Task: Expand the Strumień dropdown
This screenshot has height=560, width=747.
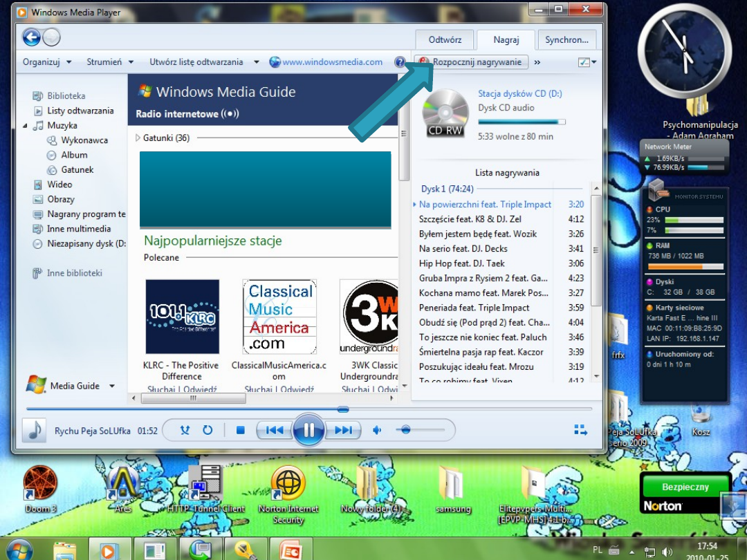Action: tap(107, 62)
